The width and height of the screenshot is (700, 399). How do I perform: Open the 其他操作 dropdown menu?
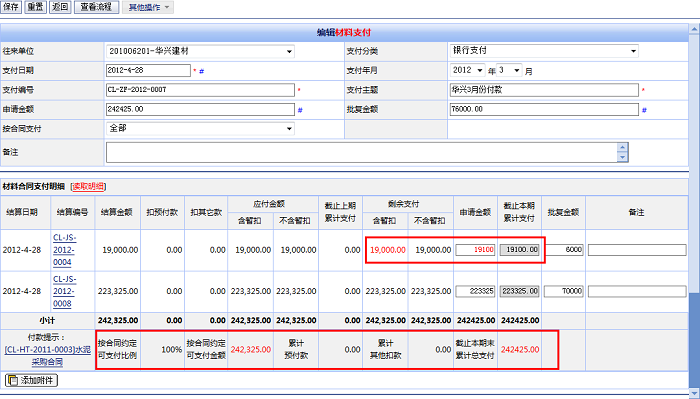(148, 7)
